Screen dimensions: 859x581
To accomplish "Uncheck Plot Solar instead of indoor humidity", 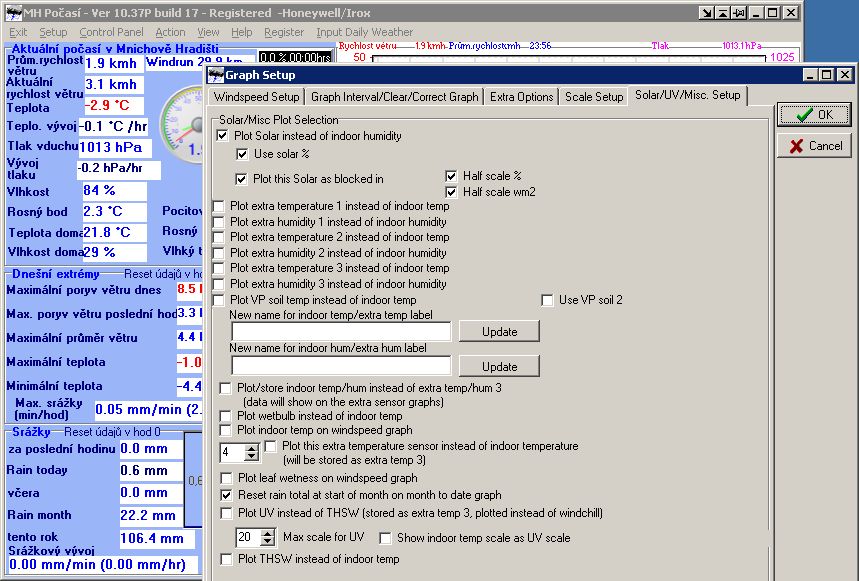I will [222, 135].
